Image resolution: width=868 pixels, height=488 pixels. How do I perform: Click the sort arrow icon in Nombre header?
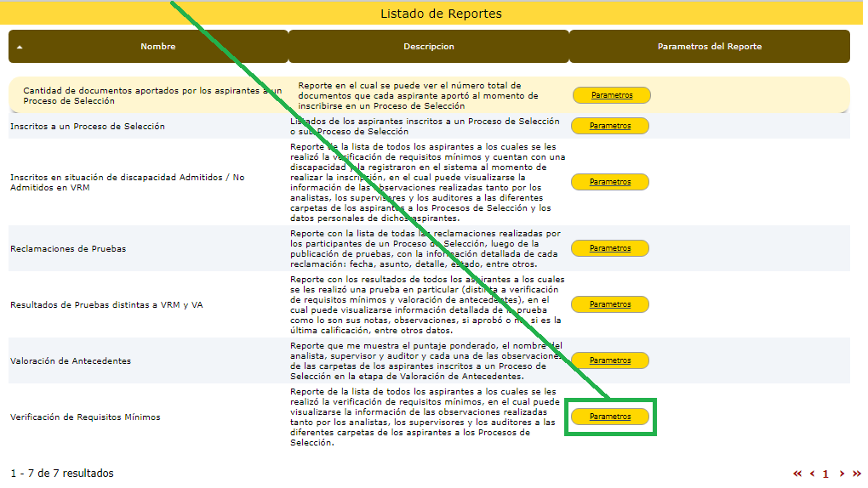[x=20, y=48]
